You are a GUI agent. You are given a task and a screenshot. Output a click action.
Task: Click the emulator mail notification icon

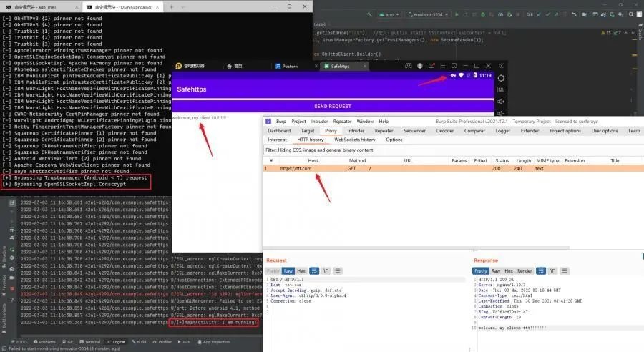coord(431,66)
